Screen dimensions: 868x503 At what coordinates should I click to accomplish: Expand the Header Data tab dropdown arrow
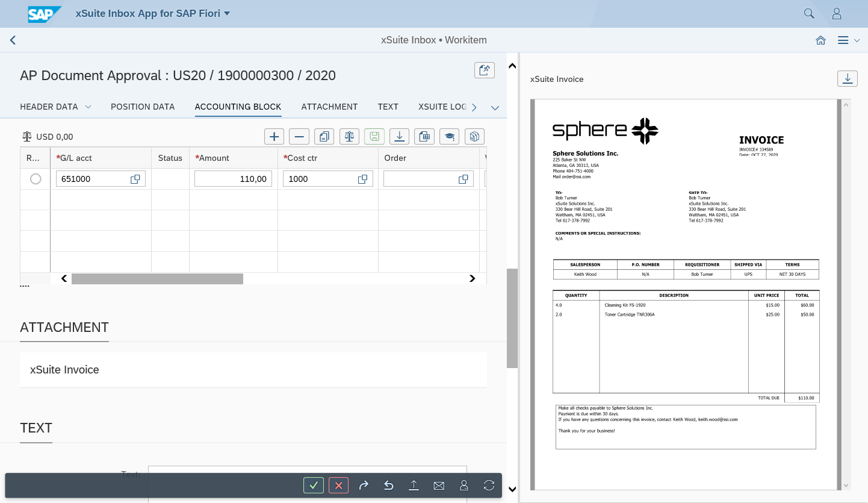click(x=88, y=107)
